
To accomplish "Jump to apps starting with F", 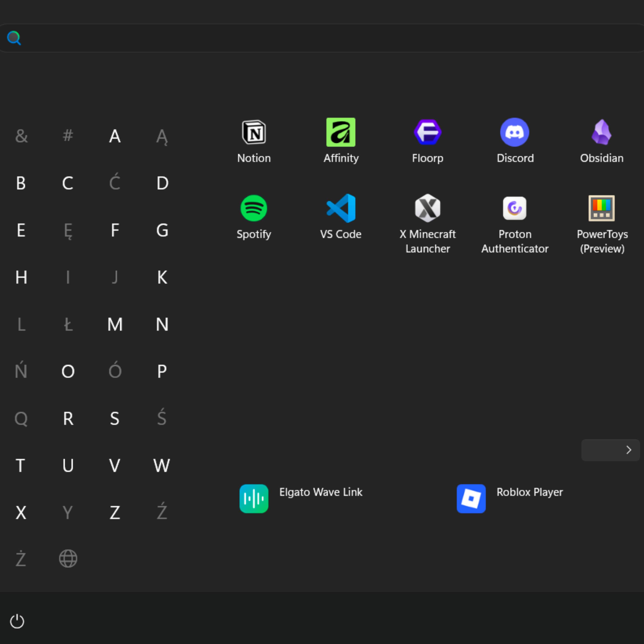I will 115,230.
